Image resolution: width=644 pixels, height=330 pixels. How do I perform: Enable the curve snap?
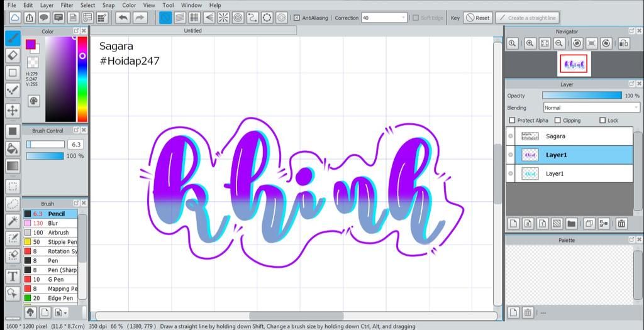(253, 18)
